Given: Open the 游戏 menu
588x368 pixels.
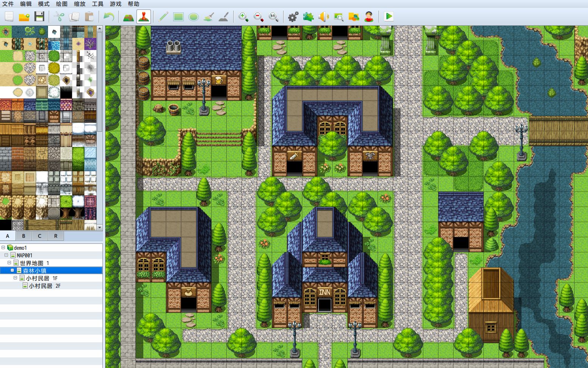Looking at the screenshot, I should pos(116,4).
